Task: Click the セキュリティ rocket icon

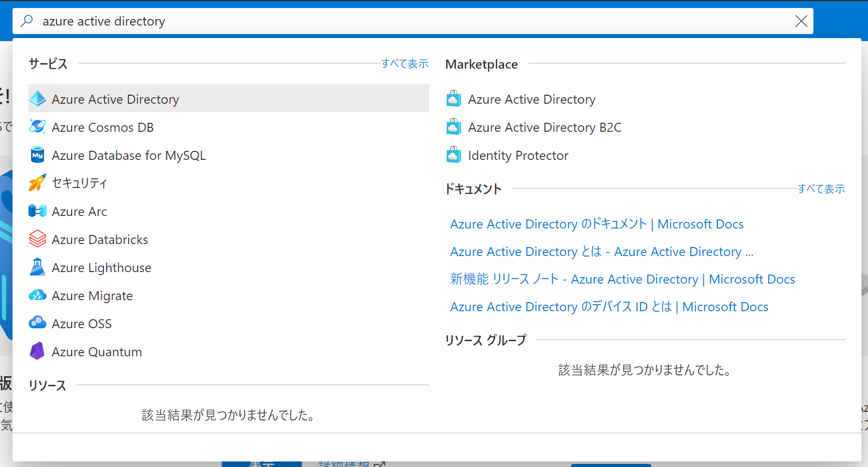Action: [38, 183]
